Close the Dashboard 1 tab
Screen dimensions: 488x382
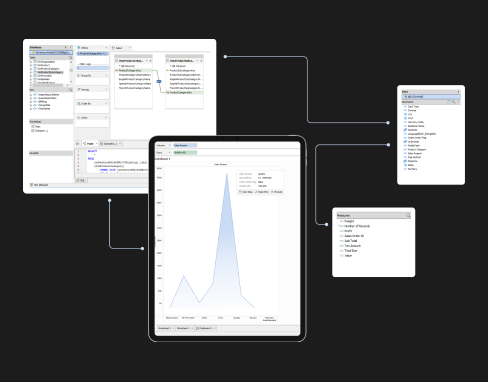[x=215, y=328]
